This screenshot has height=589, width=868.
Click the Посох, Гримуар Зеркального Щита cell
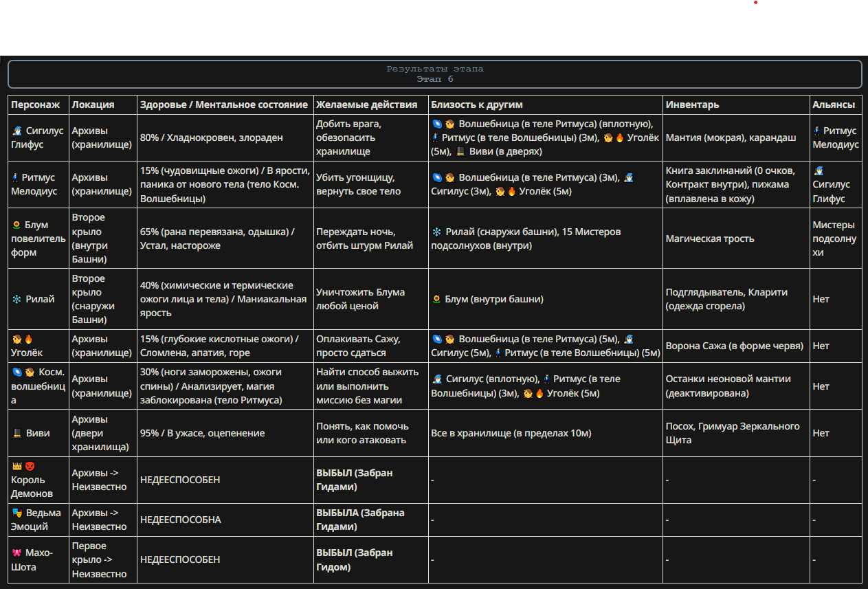click(736, 433)
